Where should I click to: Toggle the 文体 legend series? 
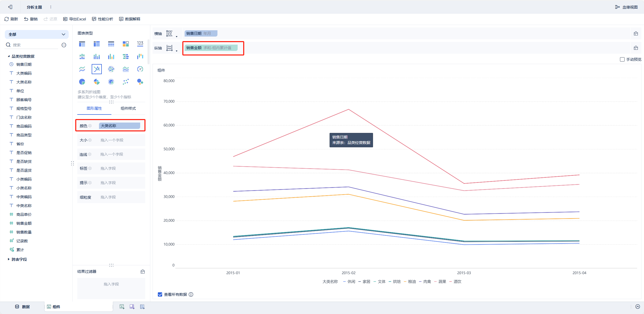[x=379, y=282]
